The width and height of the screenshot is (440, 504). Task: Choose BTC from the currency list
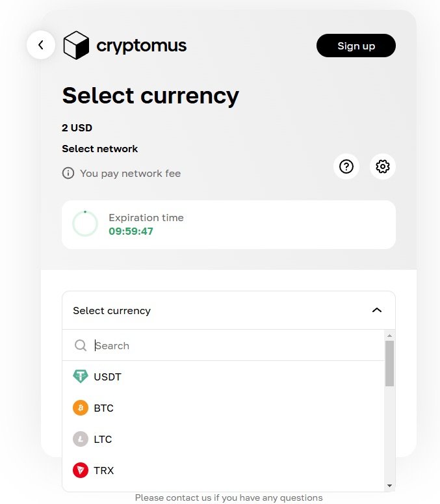(104, 408)
